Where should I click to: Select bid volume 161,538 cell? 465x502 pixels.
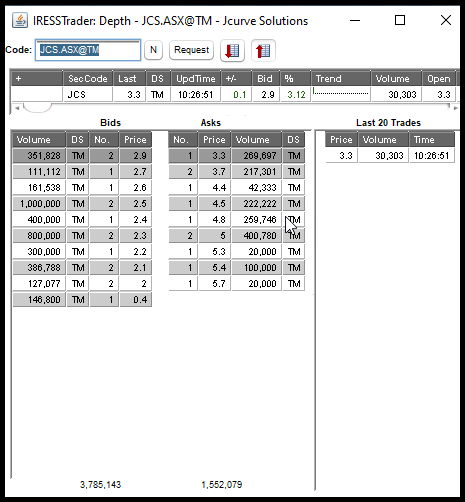[39, 188]
